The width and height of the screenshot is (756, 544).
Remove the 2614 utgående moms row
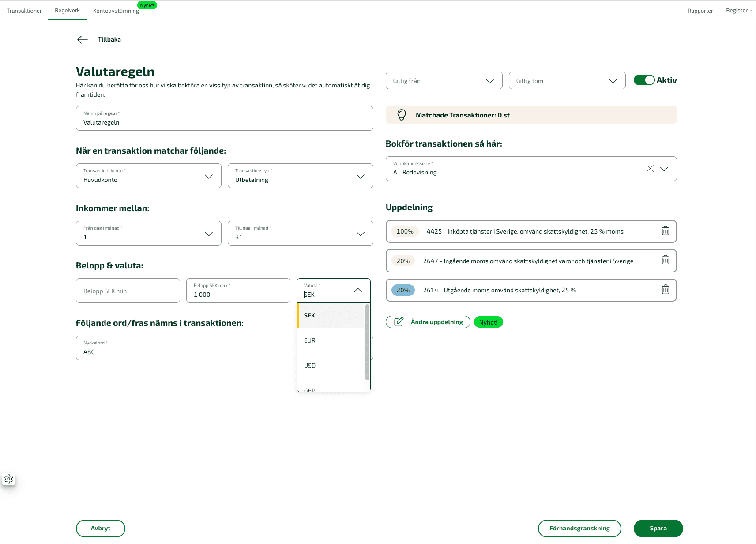(x=665, y=290)
